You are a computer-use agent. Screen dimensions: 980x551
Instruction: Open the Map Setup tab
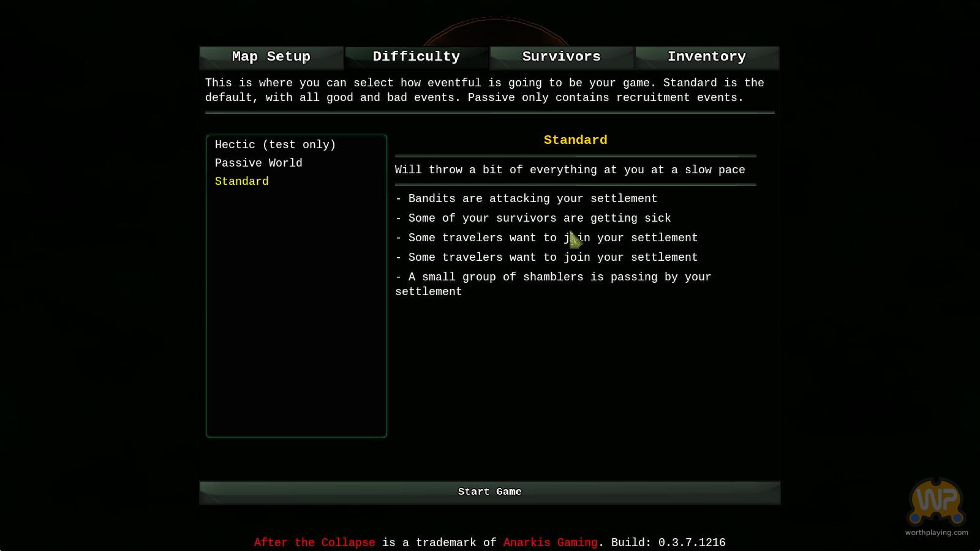tap(271, 57)
